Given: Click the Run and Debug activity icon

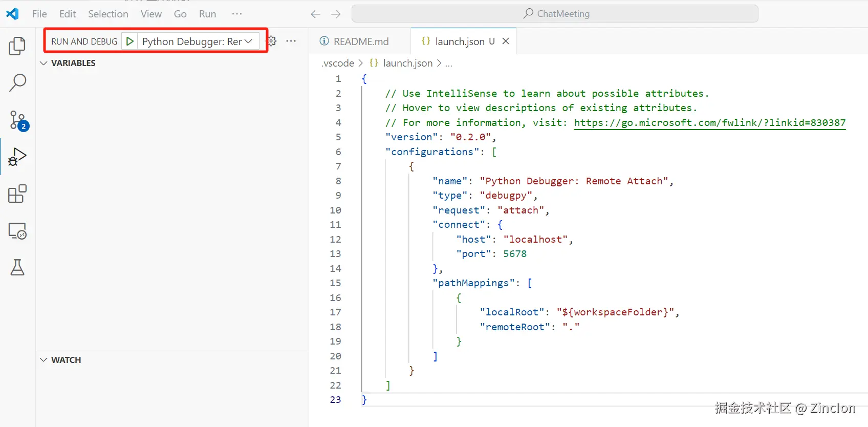Looking at the screenshot, I should (x=17, y=157).
